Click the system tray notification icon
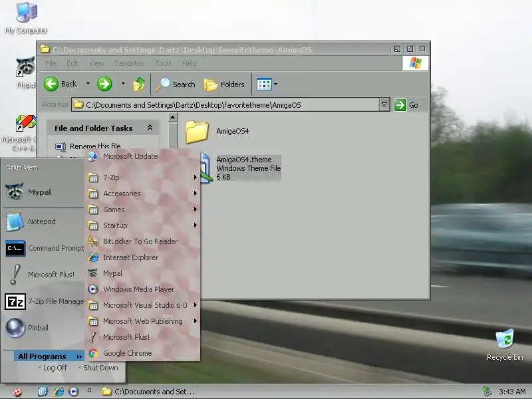The image size is (532, 399). click(487, 391)
